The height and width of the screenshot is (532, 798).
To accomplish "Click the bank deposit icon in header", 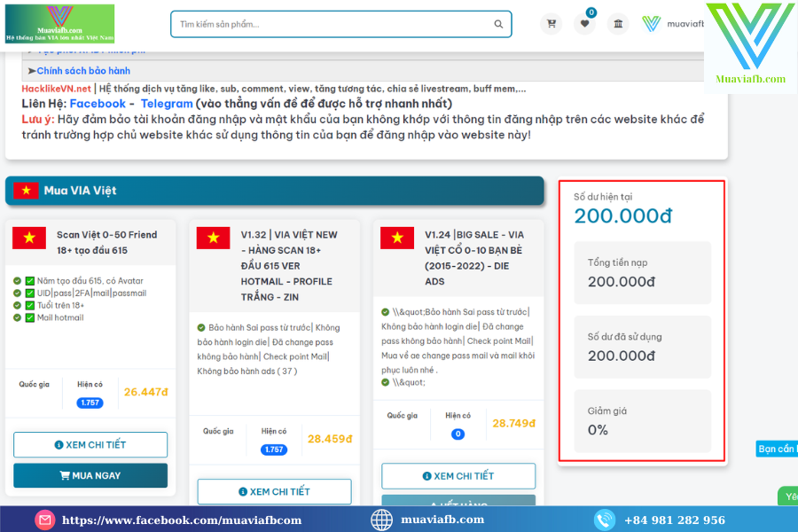I will (x=618, y=23).
